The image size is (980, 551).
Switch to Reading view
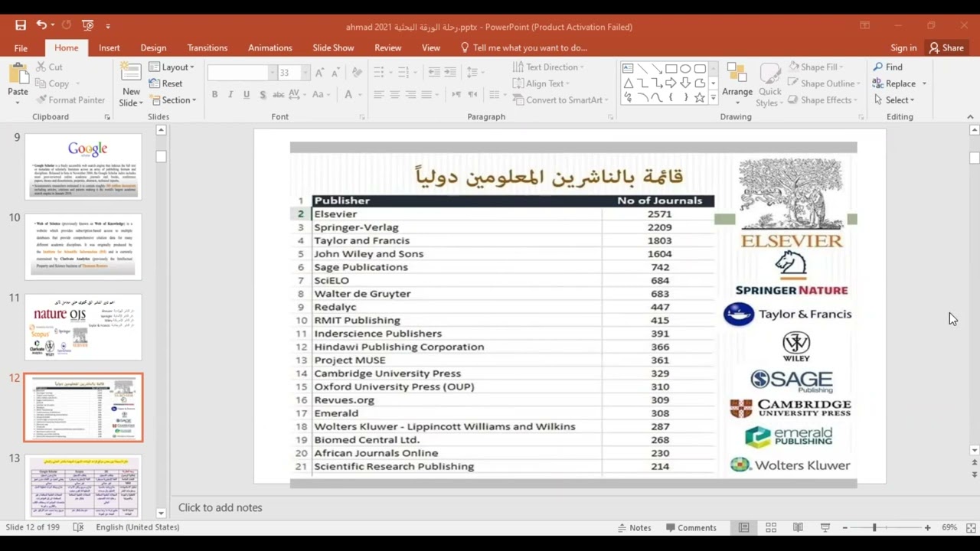click(x=798, y=527)
